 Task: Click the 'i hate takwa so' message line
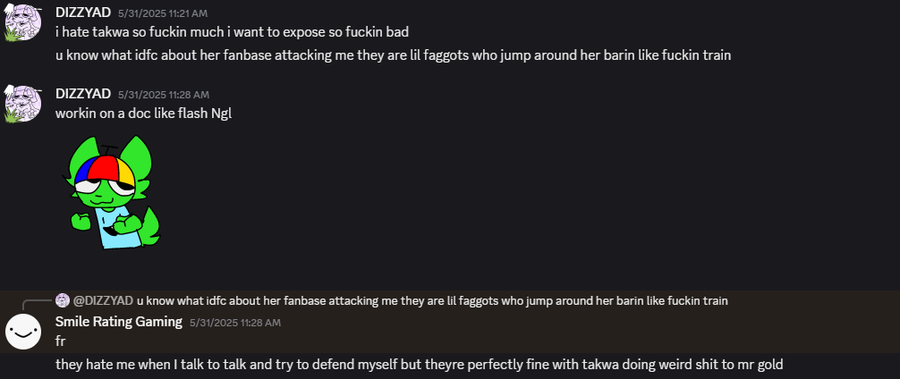tap(232, 32)
